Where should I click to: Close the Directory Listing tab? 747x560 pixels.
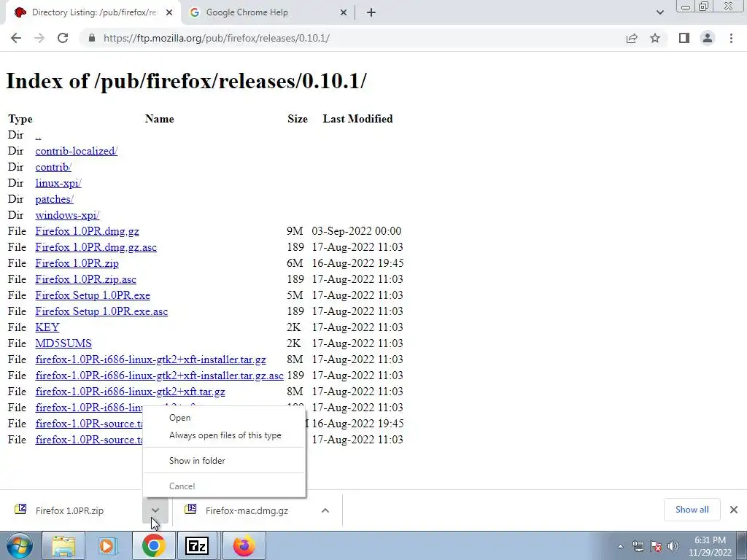point(169,13)
